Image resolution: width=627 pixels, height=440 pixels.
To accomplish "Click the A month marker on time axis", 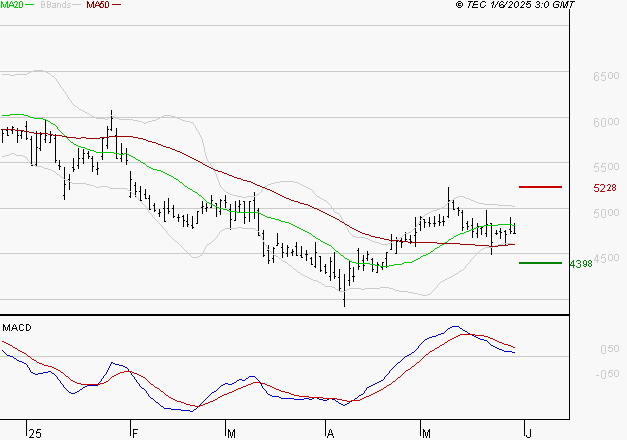I will point(331,433).
